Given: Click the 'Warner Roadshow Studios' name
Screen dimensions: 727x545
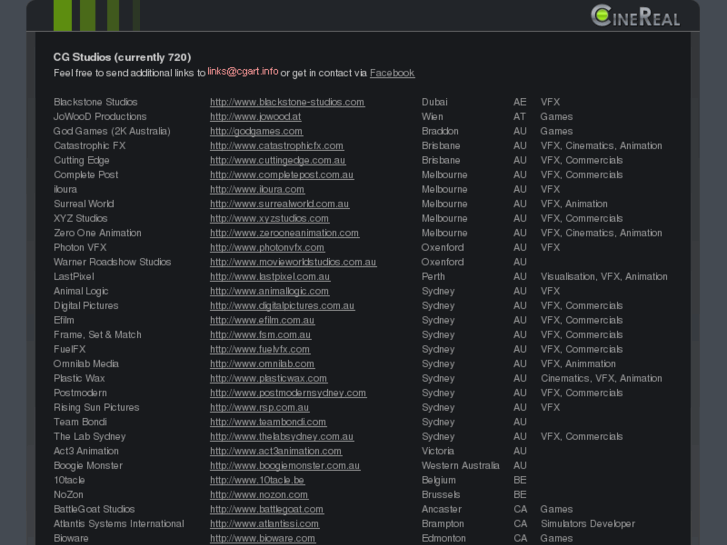Looking at the screenshot, I should 112,262.
